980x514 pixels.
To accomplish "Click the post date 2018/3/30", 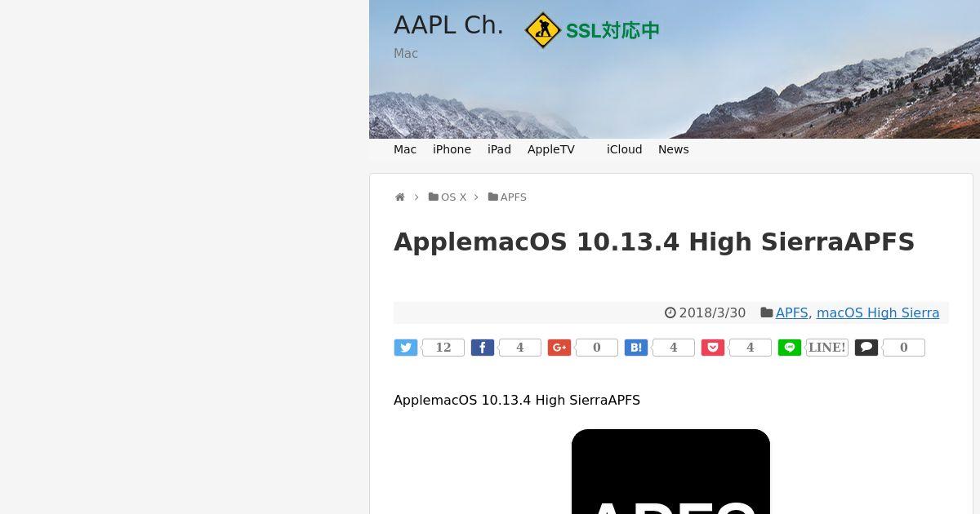I will click(x=712, y=312).
